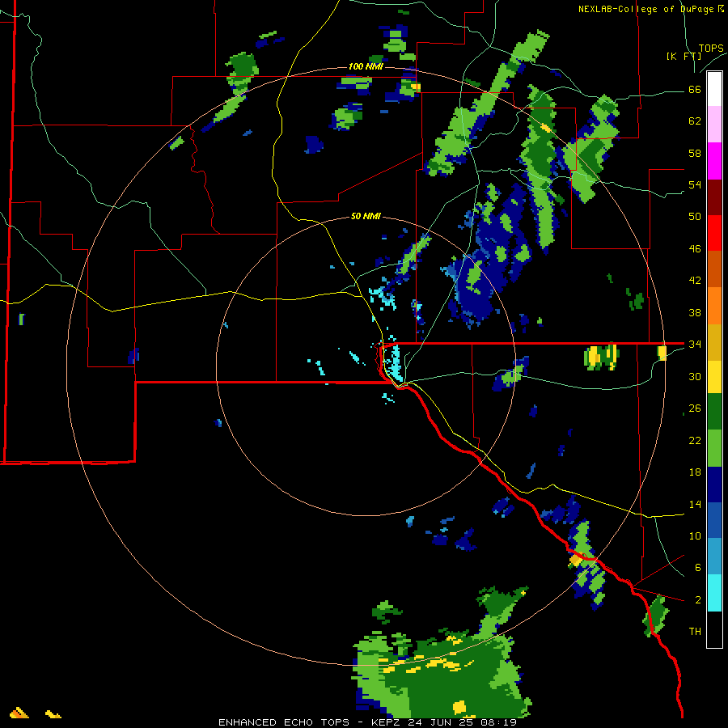Click the 14 legend value
This screenshot has width=728, height=728.
pyautogui.click(x=695, y=504)
